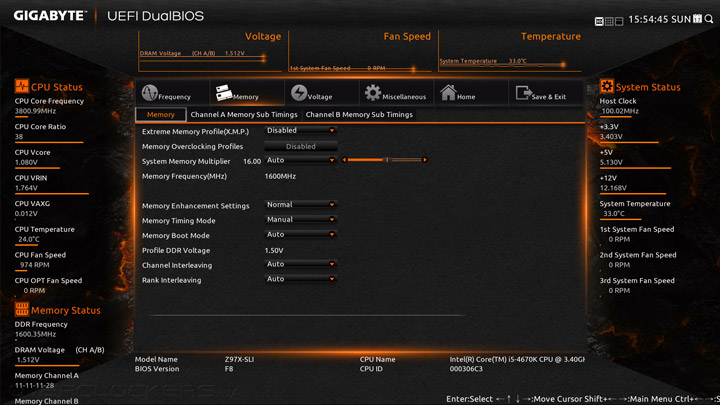Viewport: 720px width, 405px height.
Task: Click Host Clock 100.02MHz reading
Action: point(620,111)
